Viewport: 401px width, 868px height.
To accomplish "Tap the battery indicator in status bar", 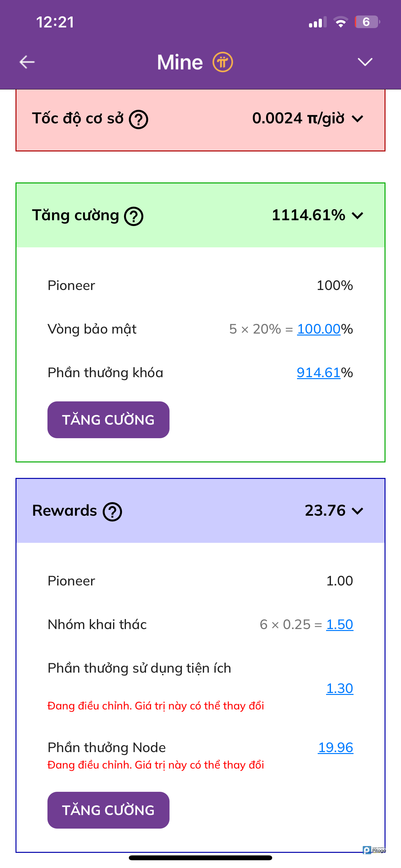I will pyautogui.click(x=367, y=22).
